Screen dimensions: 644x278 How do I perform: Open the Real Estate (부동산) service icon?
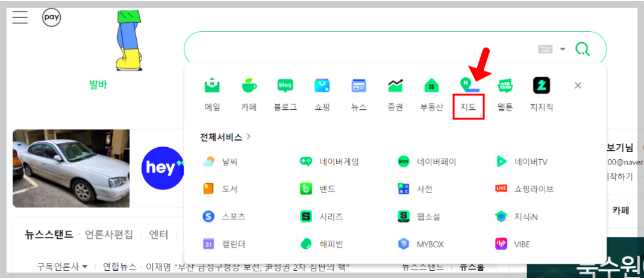tap(432, 86)
